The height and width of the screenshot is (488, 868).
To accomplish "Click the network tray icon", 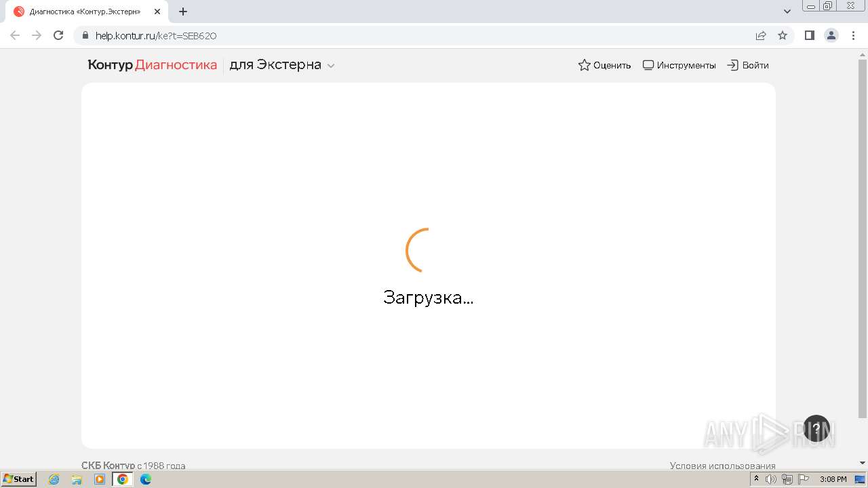I will [x=787, y=479].
